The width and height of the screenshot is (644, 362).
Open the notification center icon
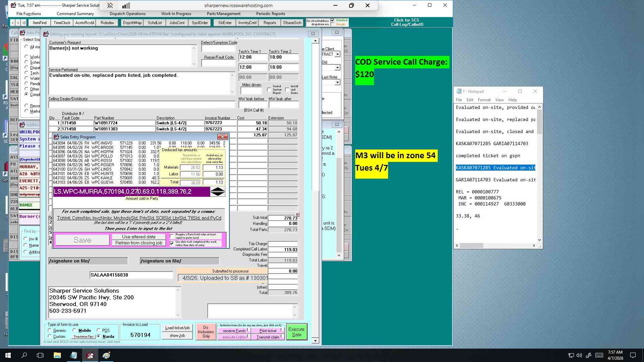[x=633, y=355]
